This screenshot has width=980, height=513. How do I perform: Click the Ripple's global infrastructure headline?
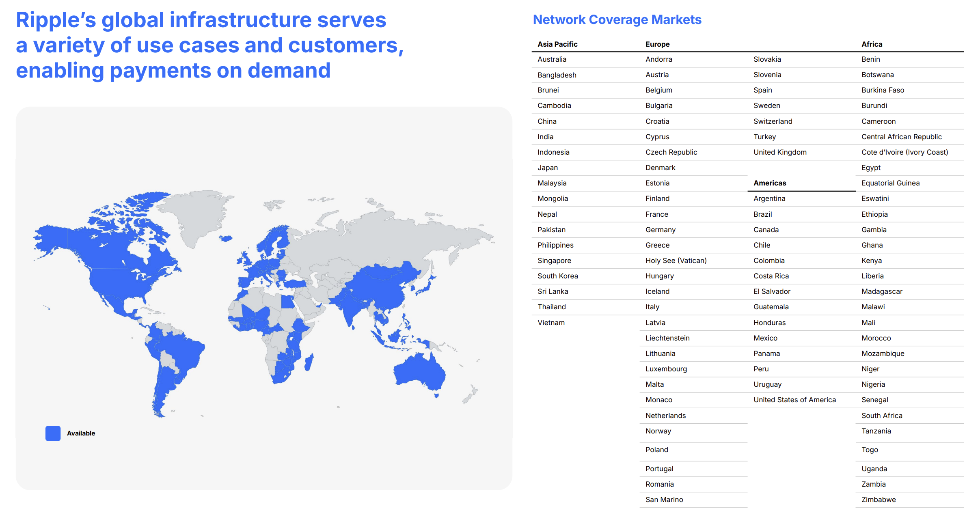click(x=209, y=45)
